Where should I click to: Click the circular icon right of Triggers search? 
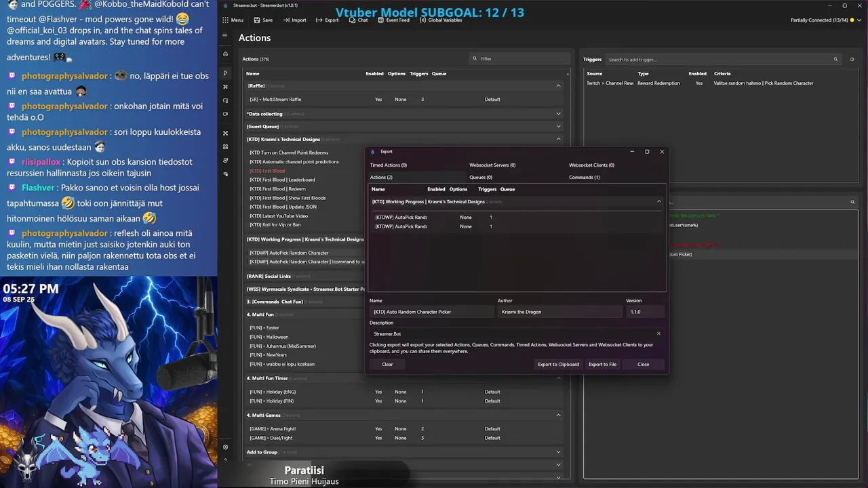pyautogui.click(x=852, y=60)
